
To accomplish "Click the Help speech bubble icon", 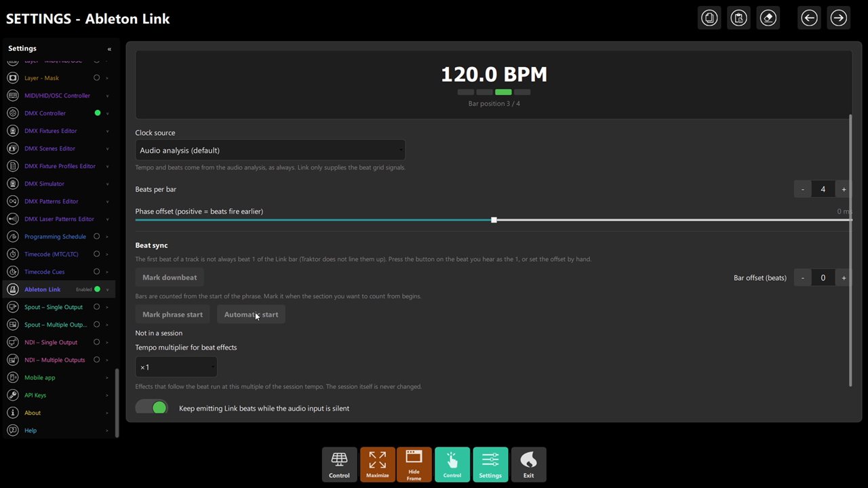I will [x=12, y=430].
